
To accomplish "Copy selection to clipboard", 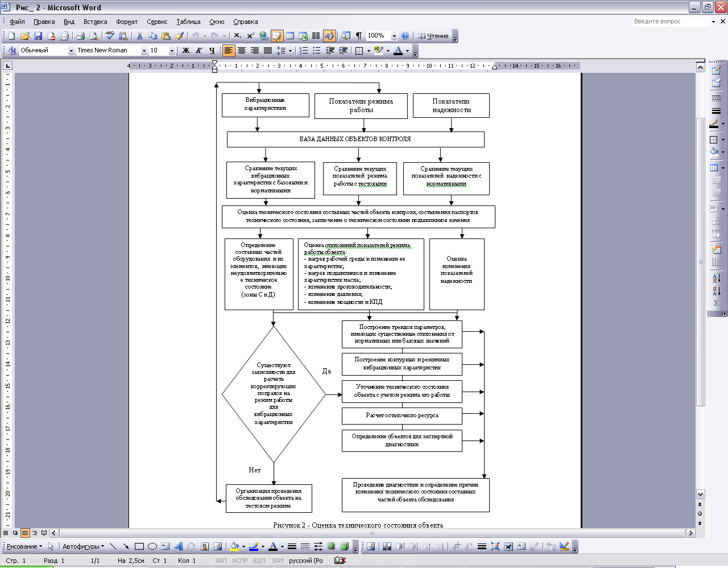I will 152,36.
